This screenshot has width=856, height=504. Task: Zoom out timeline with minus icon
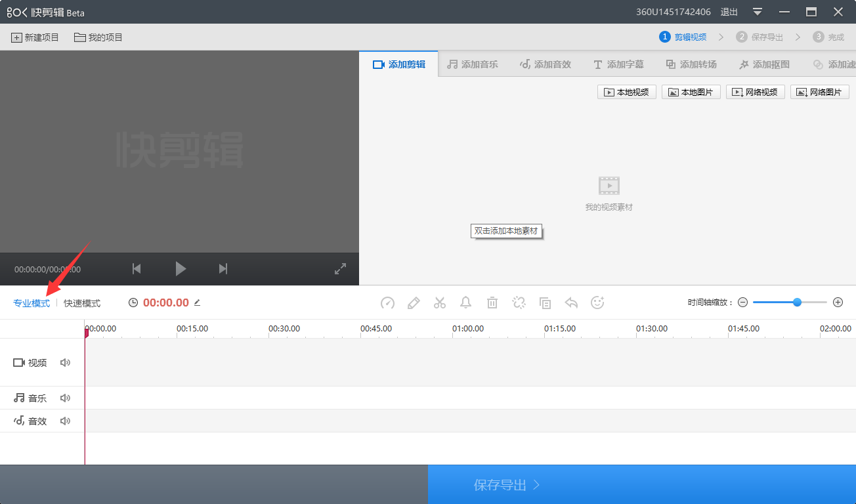(x=742, y=303)
